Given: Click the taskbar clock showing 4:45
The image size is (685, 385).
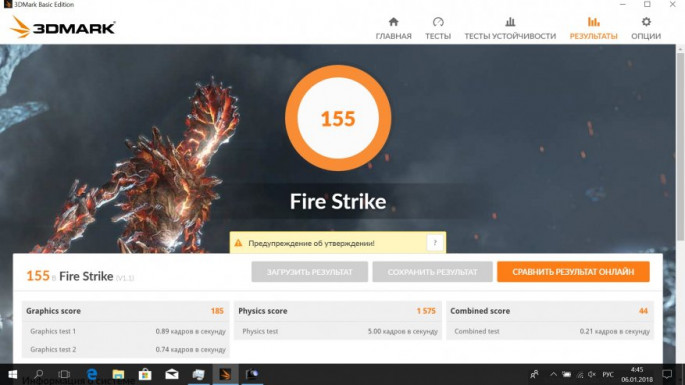Looking at the screenshot, I should [x=637, y=375].
